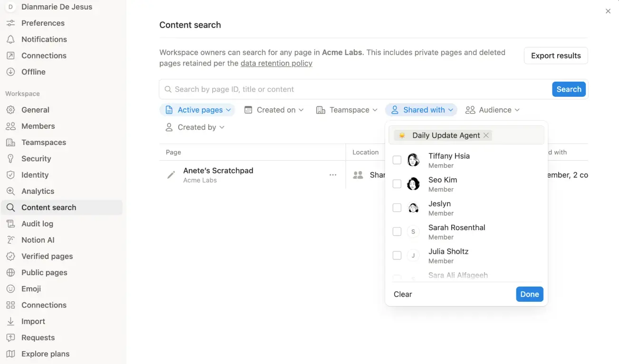
Task: Click the Emoji smiley icon
Action: click(10, 289)
